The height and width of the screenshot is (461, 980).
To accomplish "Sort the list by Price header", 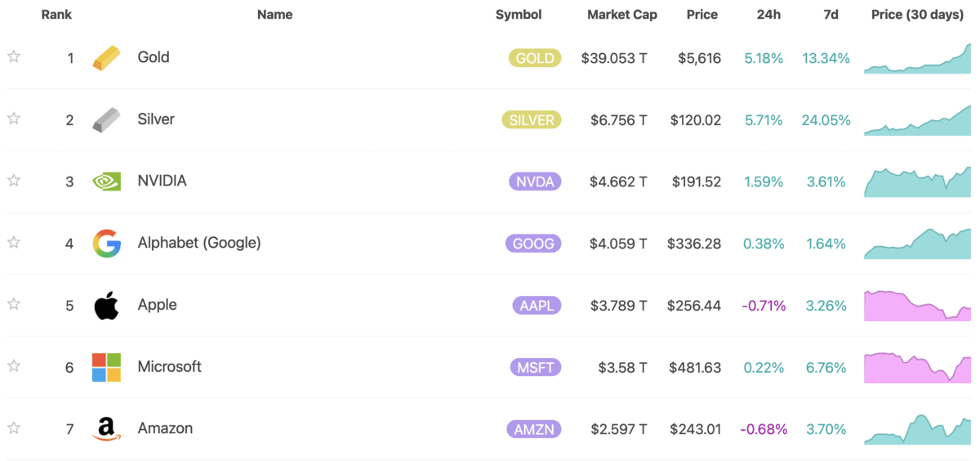I will click(x=702, y=15).
